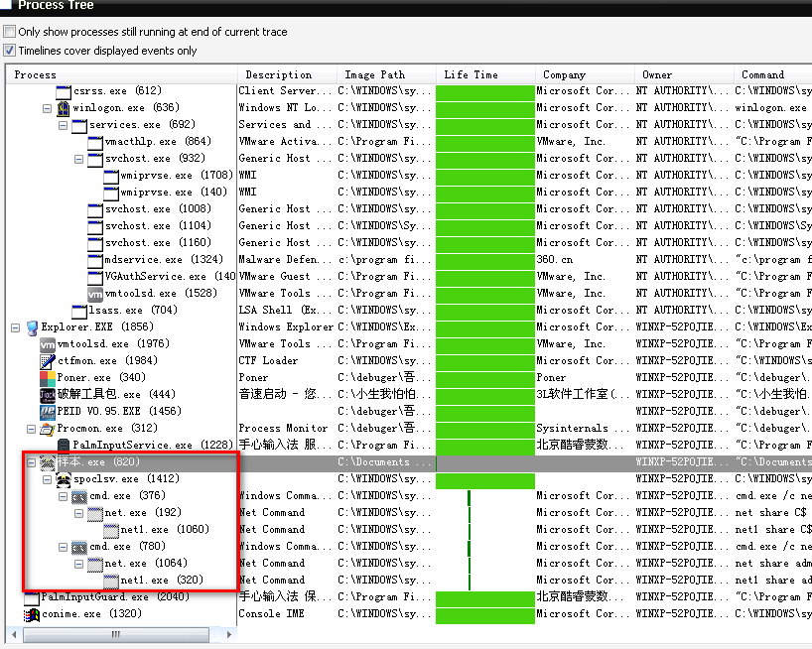Click the PEID V0.95.EXE icon
The width and height of the screenshot is (812, 649).
(x=48, y=412)
